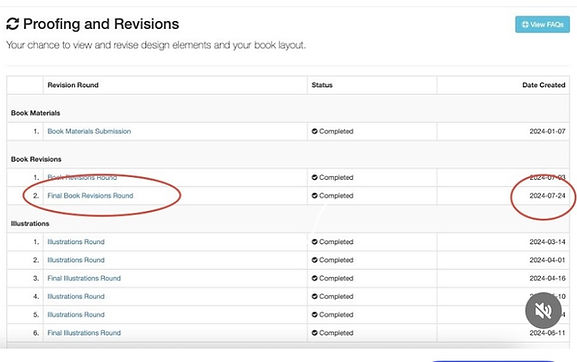Open the fourth Illustrations Round link

coord(76,297)
